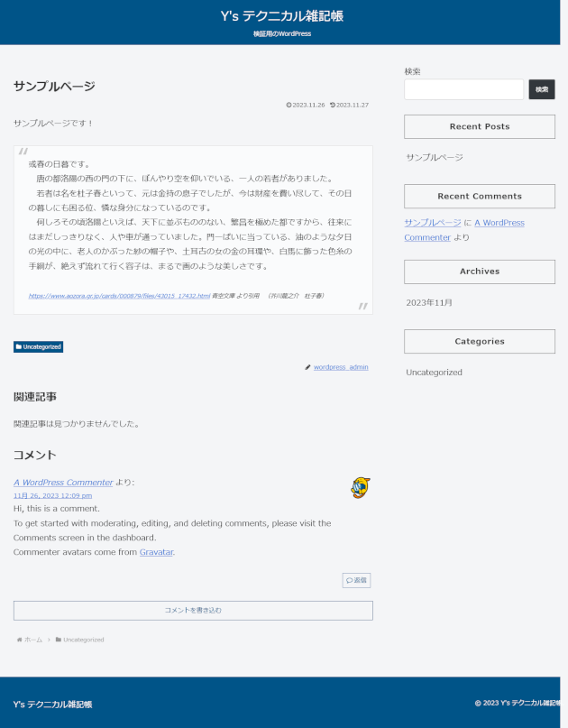Click the update icon next to 2023.11.27
The height and width of the screenshot is (728, 568).
(333, 105)
